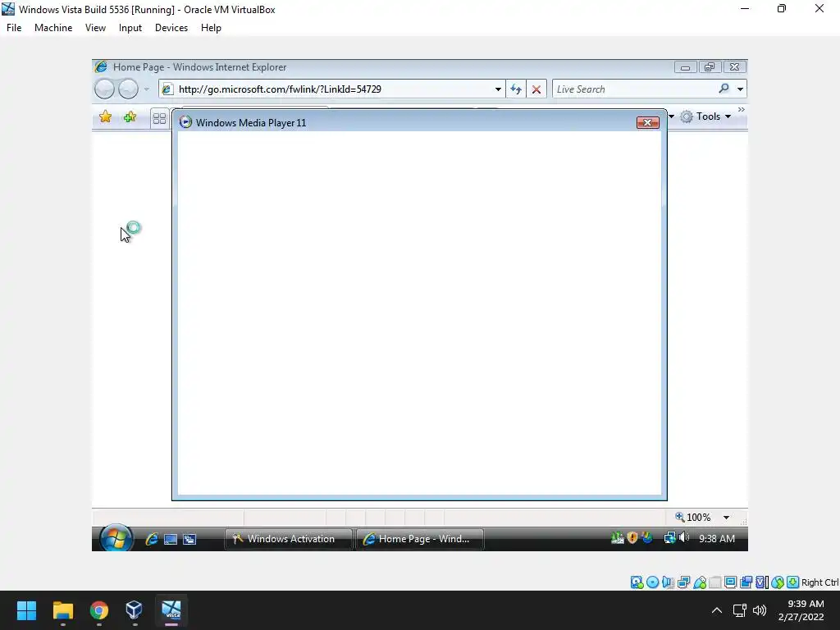
Task: Click the Live Search magnifier icon
Action: [x=724, y=89]
